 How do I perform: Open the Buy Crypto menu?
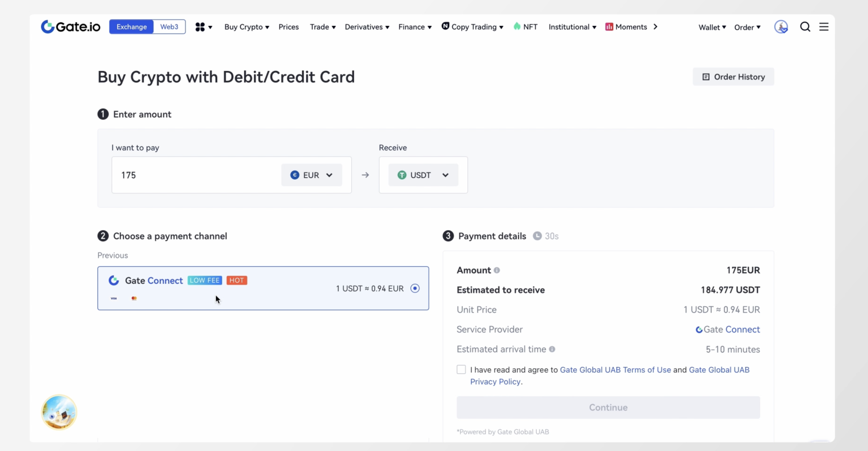246,27
